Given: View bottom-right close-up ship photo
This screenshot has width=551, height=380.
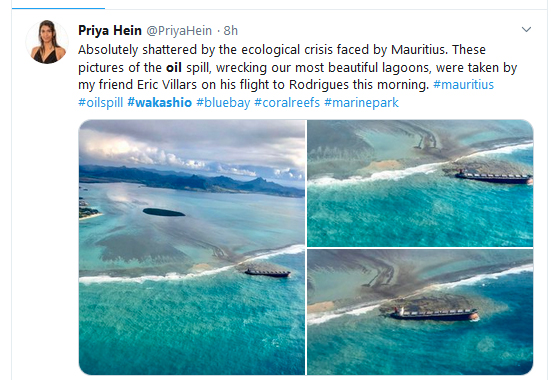Looking at the screenshot, I should tap(420, 312).
